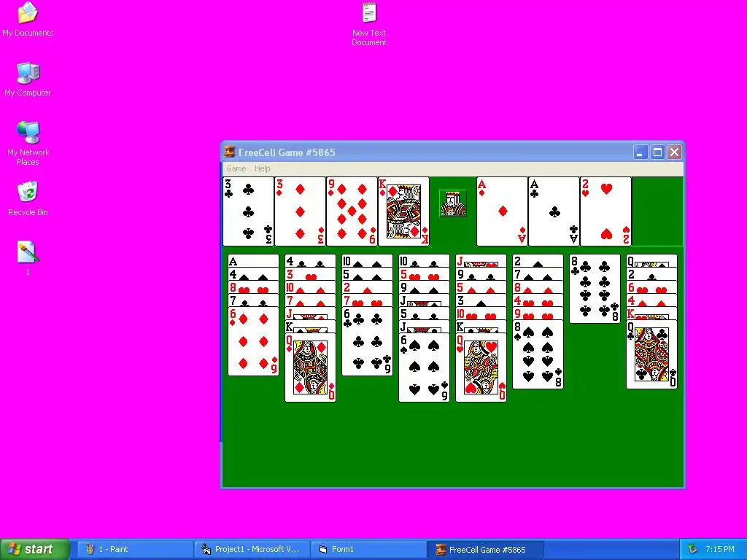The image size is (747, 560).
Task: Select the Queen of clubs column card
Action: (x=651, y=354)
